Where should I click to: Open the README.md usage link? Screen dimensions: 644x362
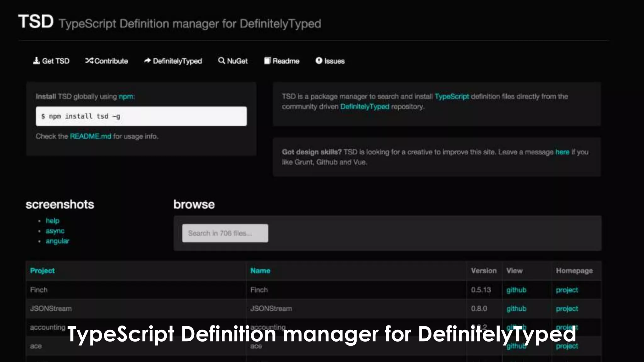(91, 136)
